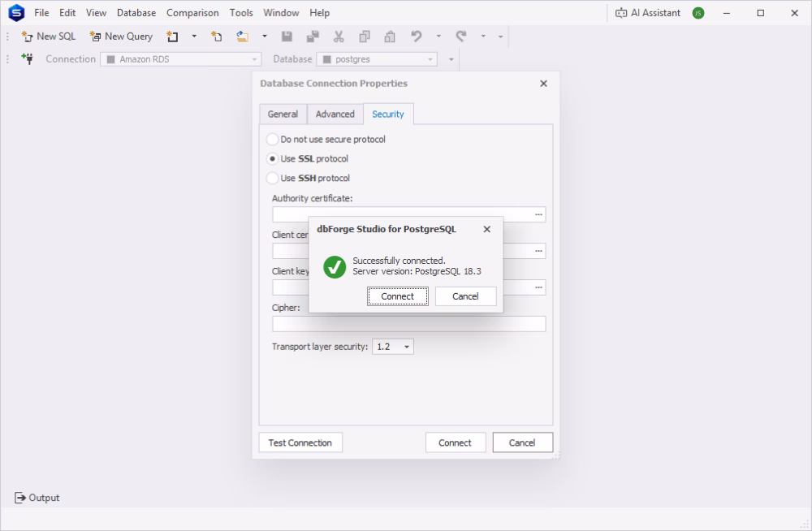Click the New Query toolbar button

point(121,37)
